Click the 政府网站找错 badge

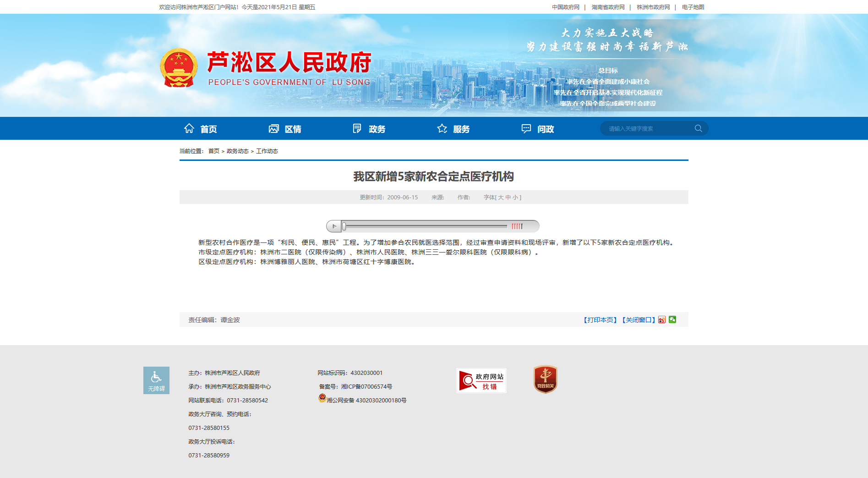[481, 380]
